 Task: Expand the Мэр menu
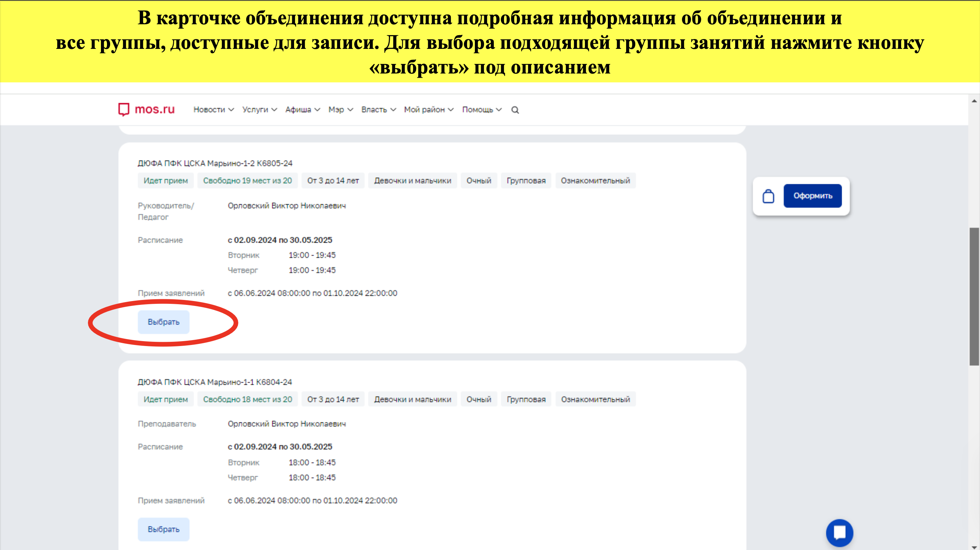click(x=341, y=110)
